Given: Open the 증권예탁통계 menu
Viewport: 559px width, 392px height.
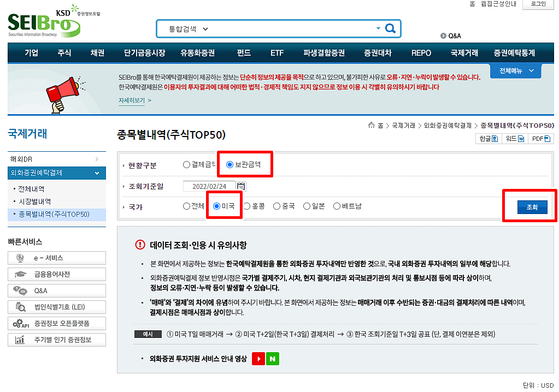Looking at the screenshot, I should 514,53.
